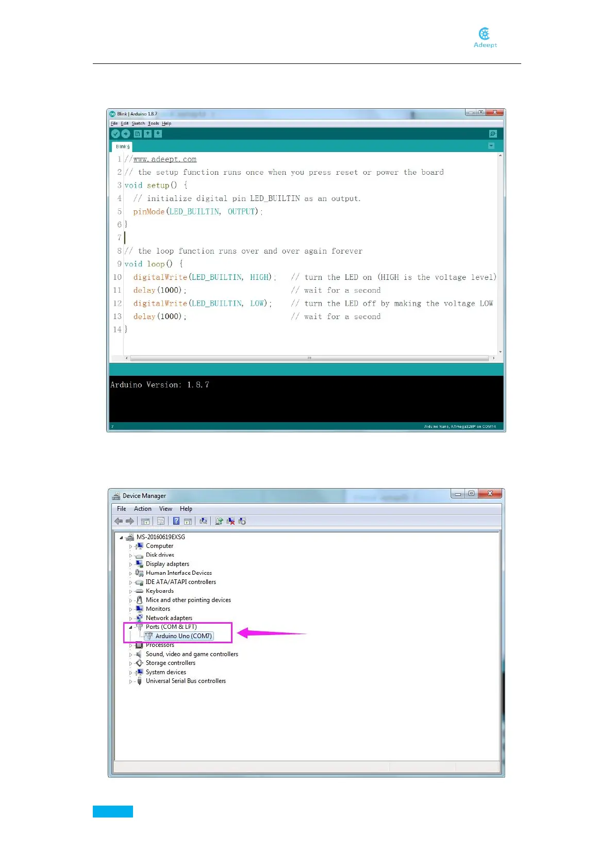The width and height of the screenshot is (614, 868).
Task: Click the Properties toolbar icon in Device Manager
Action: (161, 521)
